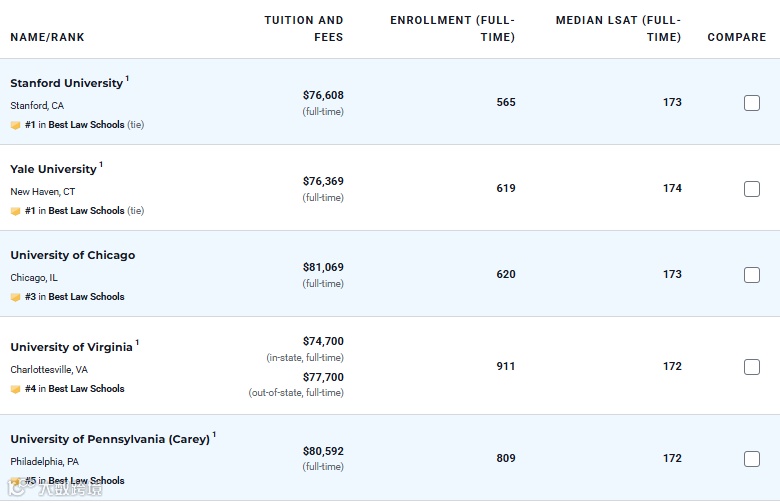
Task: Open the University of Pennsylvania (Carey) link
Action: tap(110, 439)
